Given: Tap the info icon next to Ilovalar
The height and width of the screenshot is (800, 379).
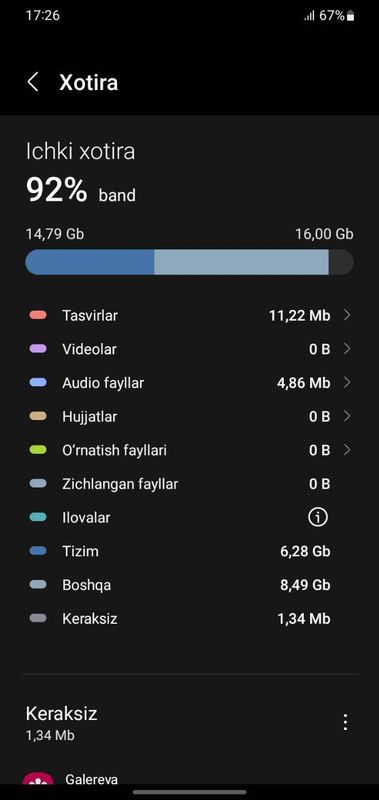Looking at the screenshot, I should 317,517.
